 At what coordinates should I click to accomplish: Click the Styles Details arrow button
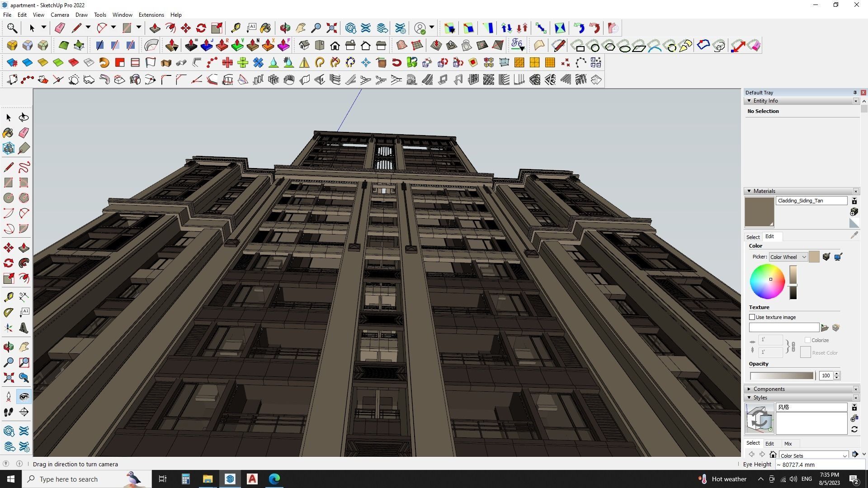(x=855, y=454)
